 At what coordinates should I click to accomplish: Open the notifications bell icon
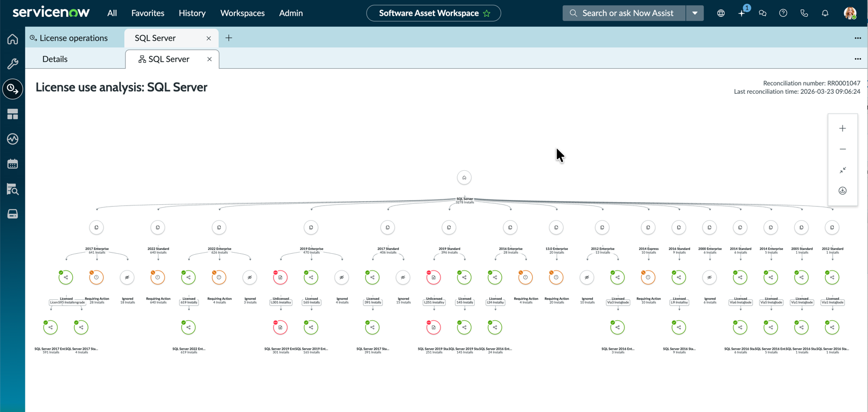[825, 13]
